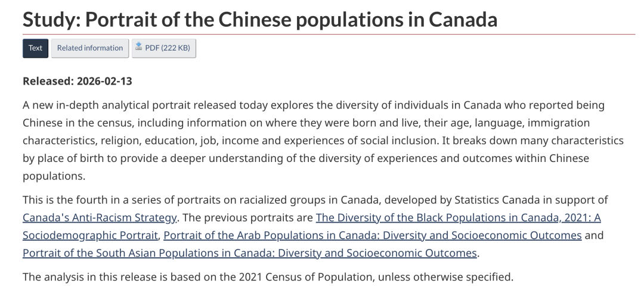Follow the Portrait of the Arab Populations link

tap(372, 235)
